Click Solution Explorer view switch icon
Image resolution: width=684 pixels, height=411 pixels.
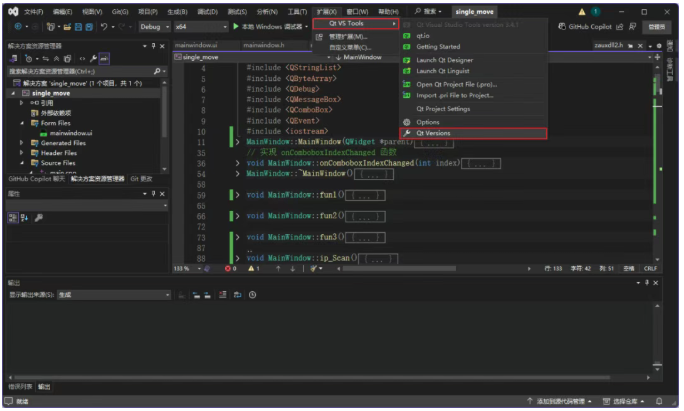pos(14,58)
